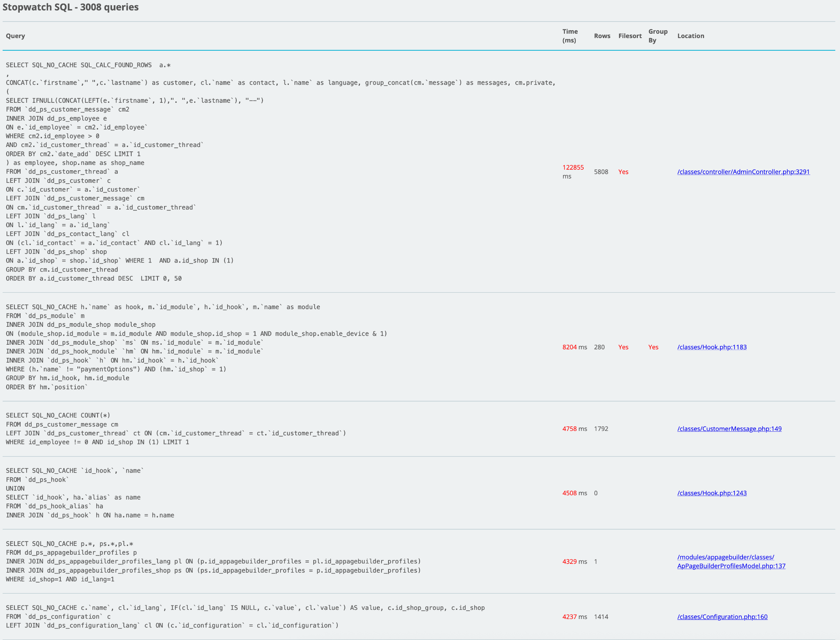This screenshot has height=640, width=840.
Task: Click the Location column header
Action: (690, 36)
